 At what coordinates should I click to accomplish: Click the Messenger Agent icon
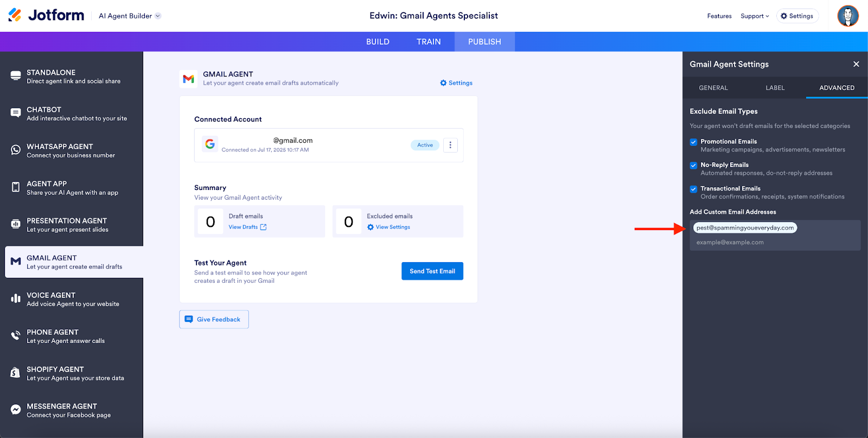(16, 410)
